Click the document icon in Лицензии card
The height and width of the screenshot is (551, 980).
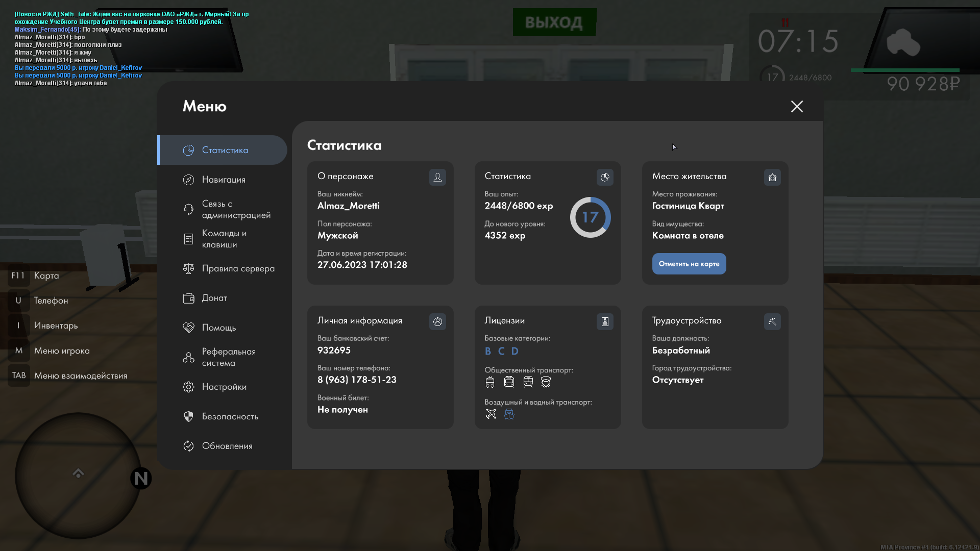(x=605, y=321)
